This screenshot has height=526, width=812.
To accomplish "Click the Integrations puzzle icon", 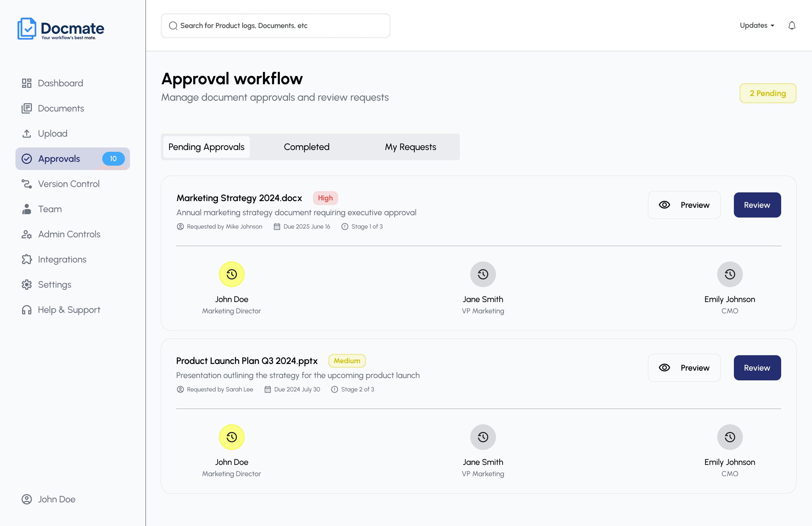I will [x=27, y=260].
